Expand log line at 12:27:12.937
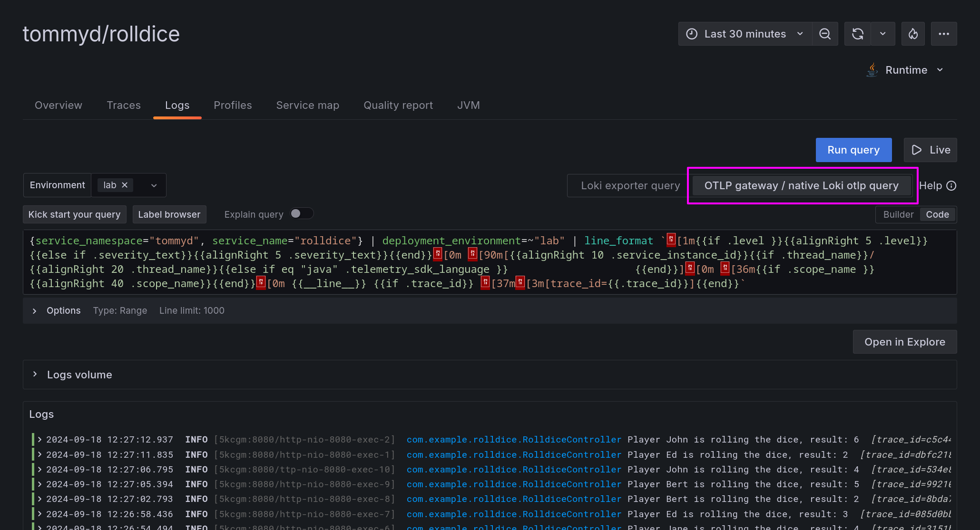 click(x=40, y=439)
